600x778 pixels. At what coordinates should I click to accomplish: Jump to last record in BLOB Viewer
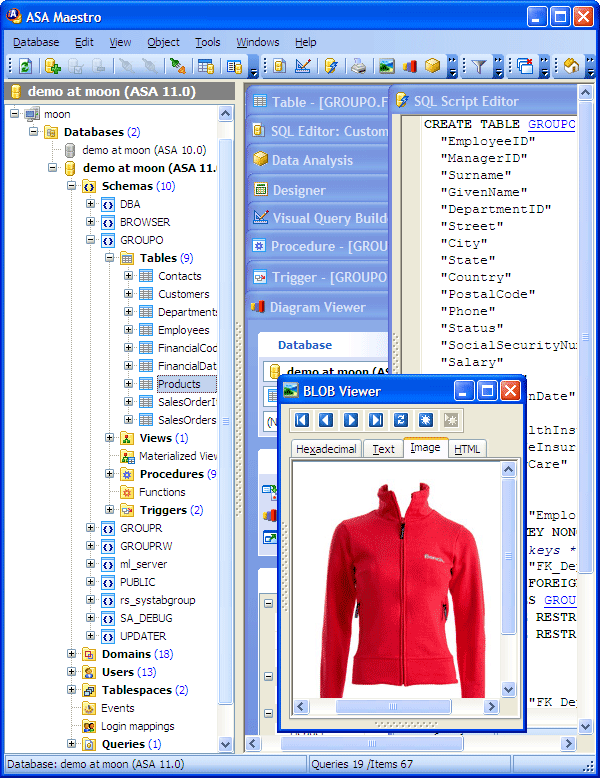376,420
